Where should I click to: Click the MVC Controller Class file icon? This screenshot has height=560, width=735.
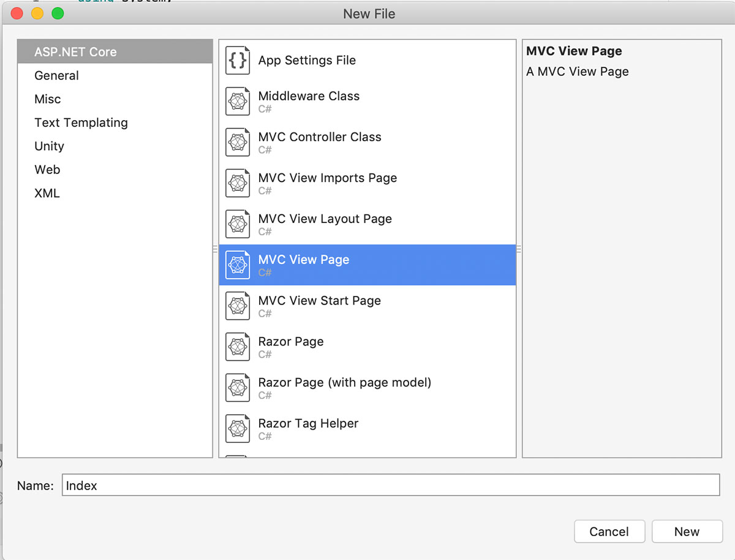coord(238,143)
